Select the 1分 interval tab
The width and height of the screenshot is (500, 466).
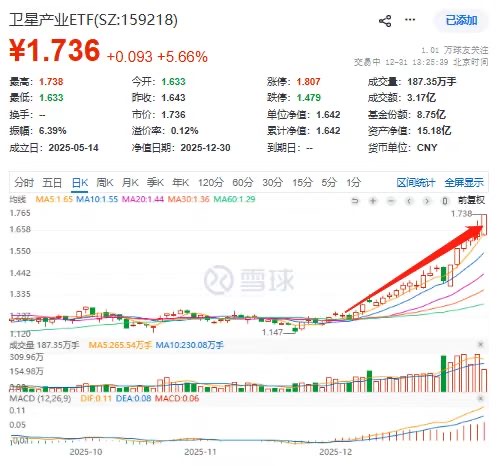pos(354,182)
